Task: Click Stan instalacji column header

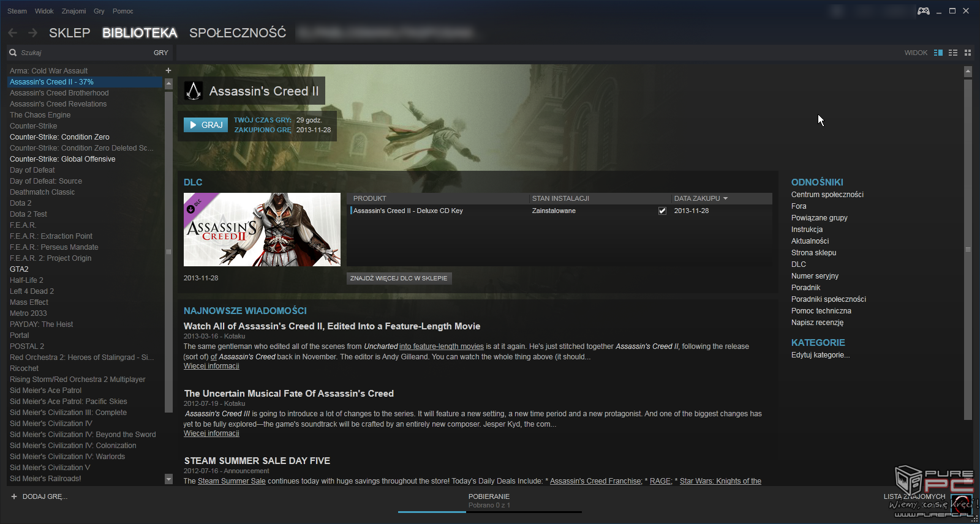Action: click(560, 198)
